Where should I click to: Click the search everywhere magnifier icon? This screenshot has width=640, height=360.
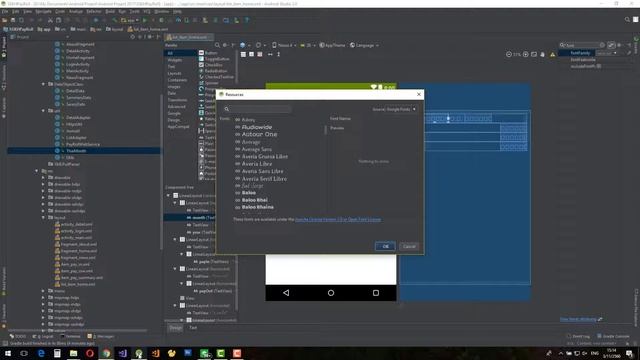[627, 20]
